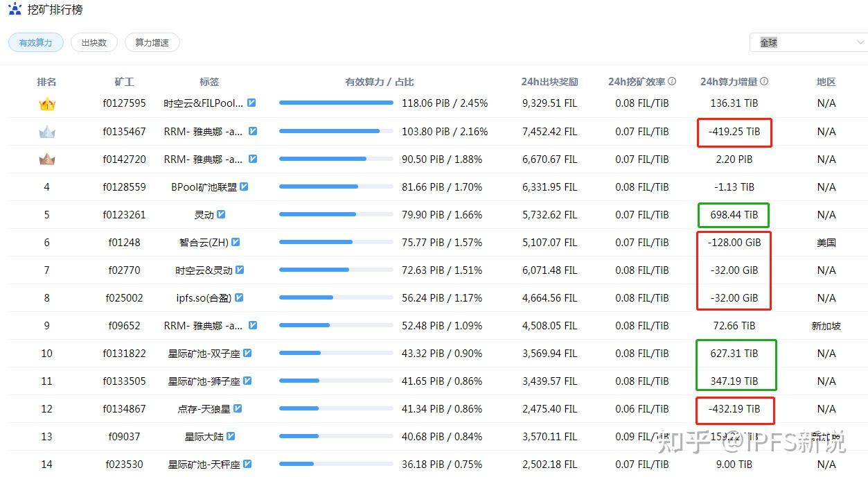868x477 pixels.
Task: Click the dropdown arrow of region selector
Action: 860,42
